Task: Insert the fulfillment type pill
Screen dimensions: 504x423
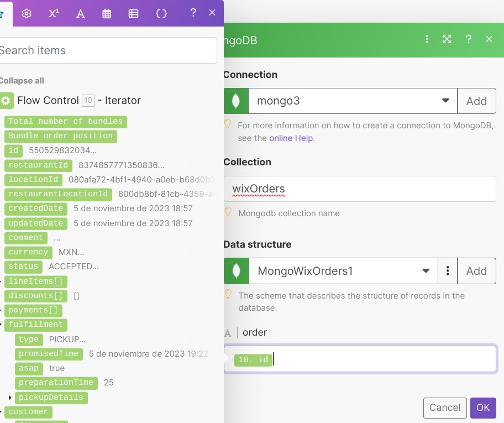Action: 29,340
